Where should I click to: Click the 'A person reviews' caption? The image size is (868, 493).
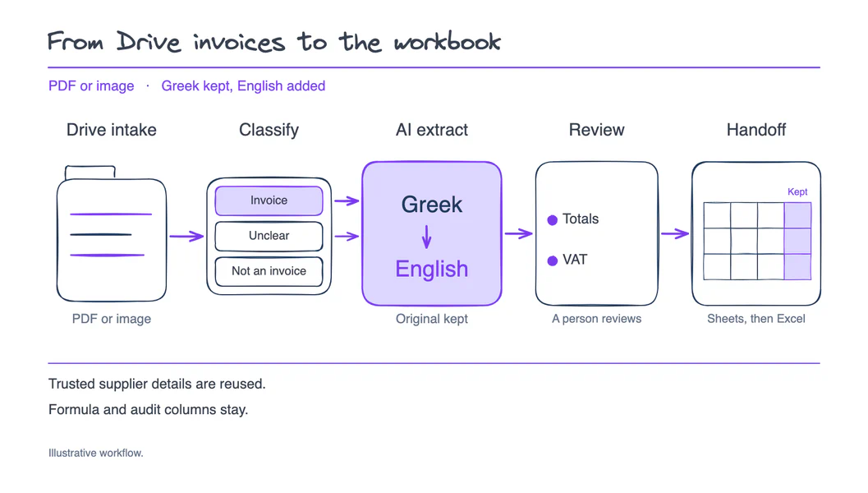tap(597, 319)
